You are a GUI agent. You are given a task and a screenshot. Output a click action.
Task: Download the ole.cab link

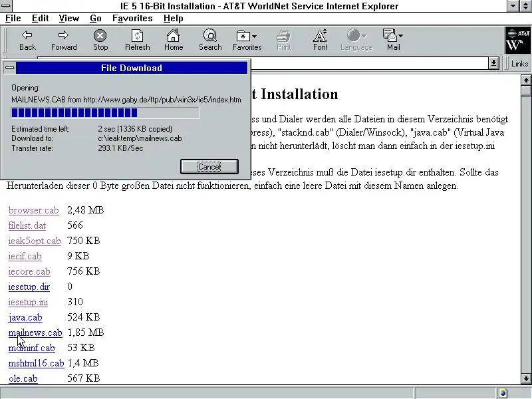pos(23,378)
